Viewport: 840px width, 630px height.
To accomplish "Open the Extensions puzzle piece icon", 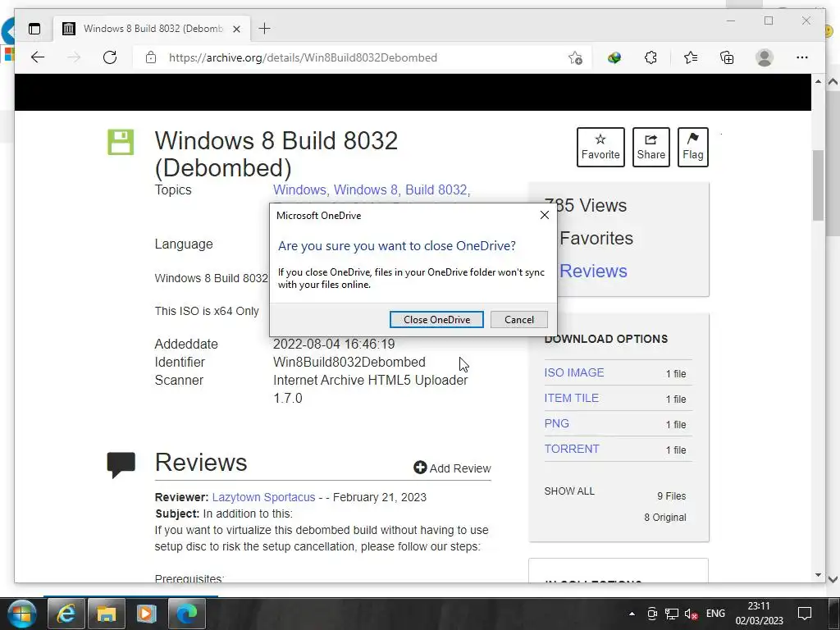I will [651, 57].
